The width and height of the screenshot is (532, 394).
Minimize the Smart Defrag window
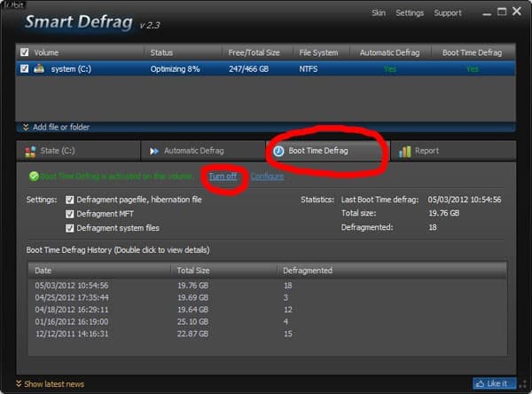487,14
